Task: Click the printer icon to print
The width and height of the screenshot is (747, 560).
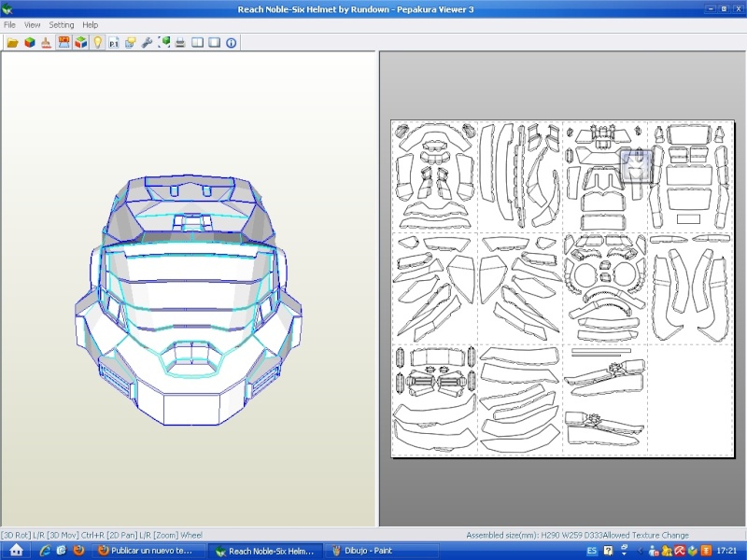Action: pyautogui.click(x=180, y=43)
